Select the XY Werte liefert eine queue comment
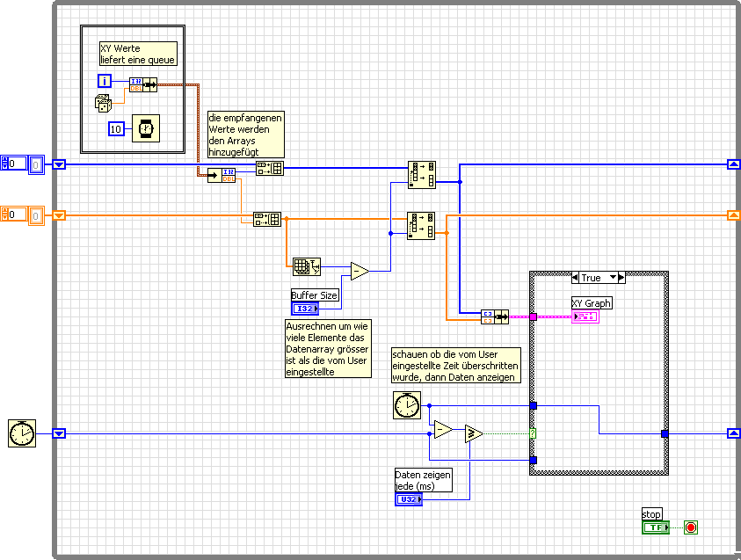The width and height of the screenshot is (741, 560). click(x=138, y=54)
